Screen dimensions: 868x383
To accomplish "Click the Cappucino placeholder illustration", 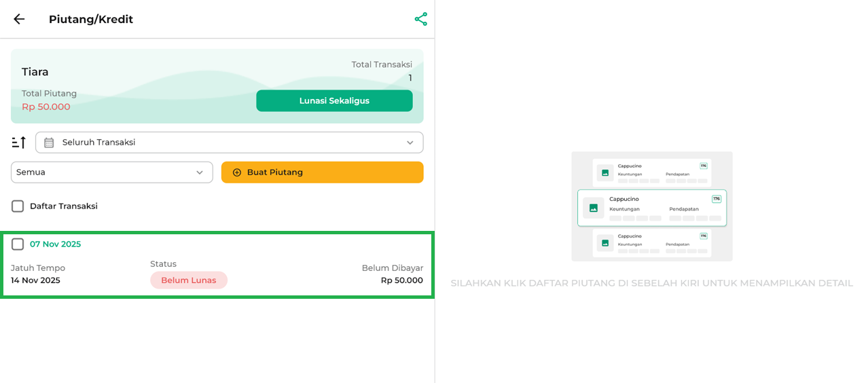I will (x=651, y=206).
